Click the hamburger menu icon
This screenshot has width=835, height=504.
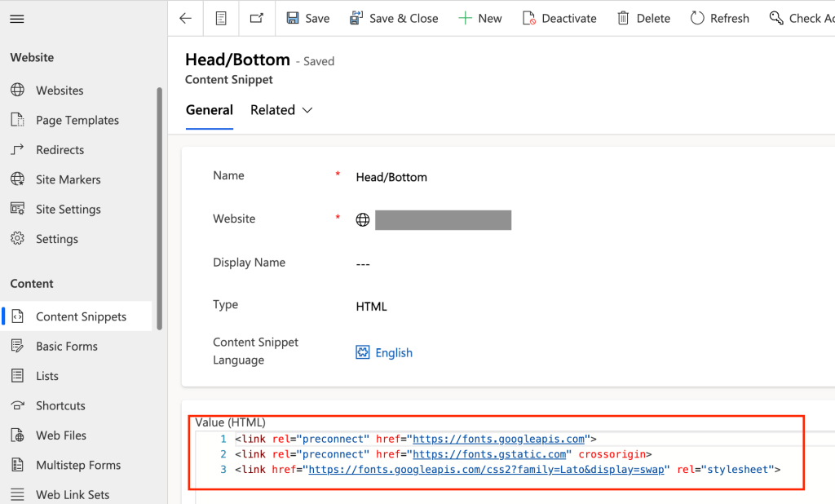(16, 18)
